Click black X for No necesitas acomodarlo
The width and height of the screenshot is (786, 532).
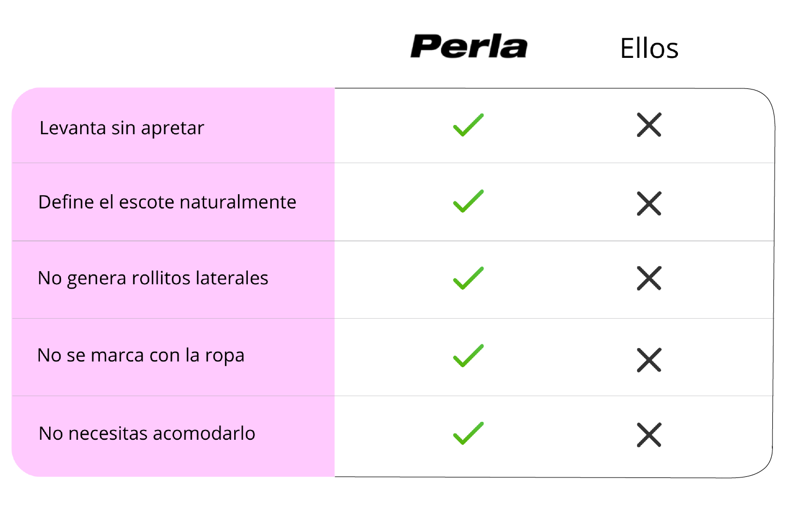[x=649, y=435]
